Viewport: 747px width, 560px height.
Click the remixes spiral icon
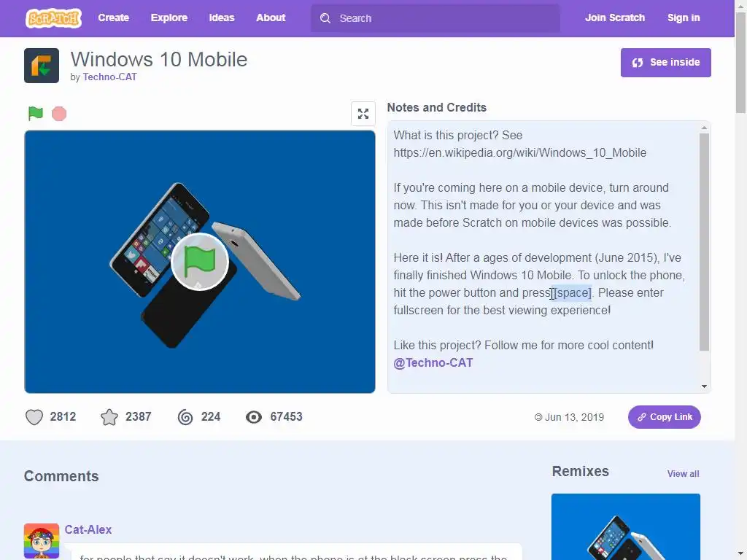point(185,417)
